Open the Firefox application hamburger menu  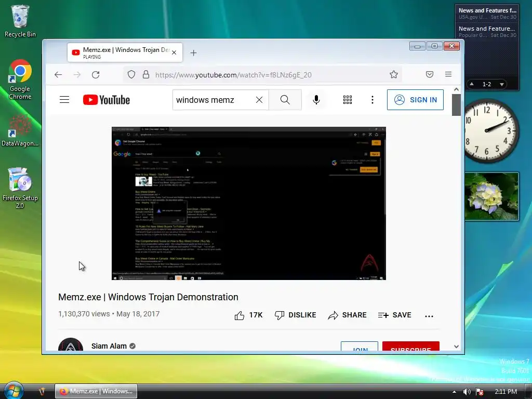tap(448, 74)
